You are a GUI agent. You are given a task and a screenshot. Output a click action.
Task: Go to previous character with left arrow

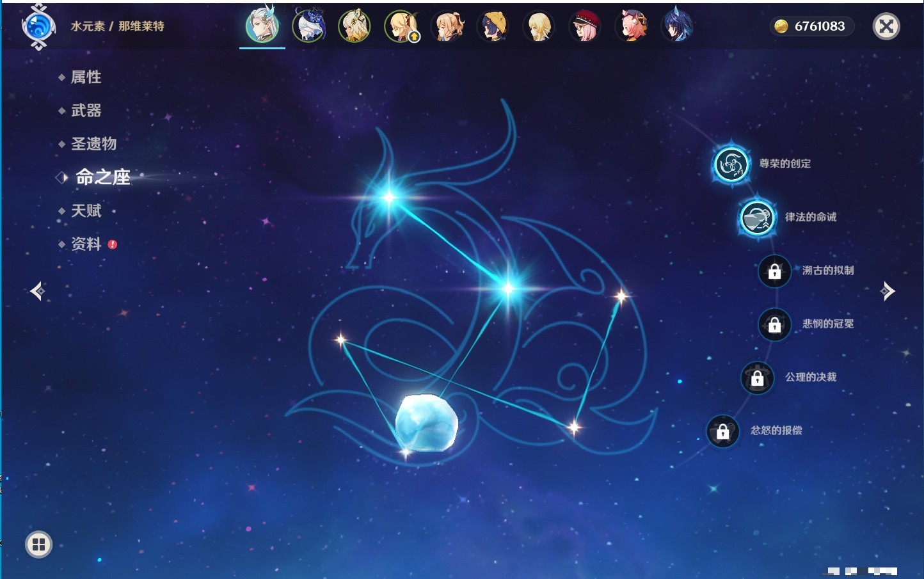[37, 291]
